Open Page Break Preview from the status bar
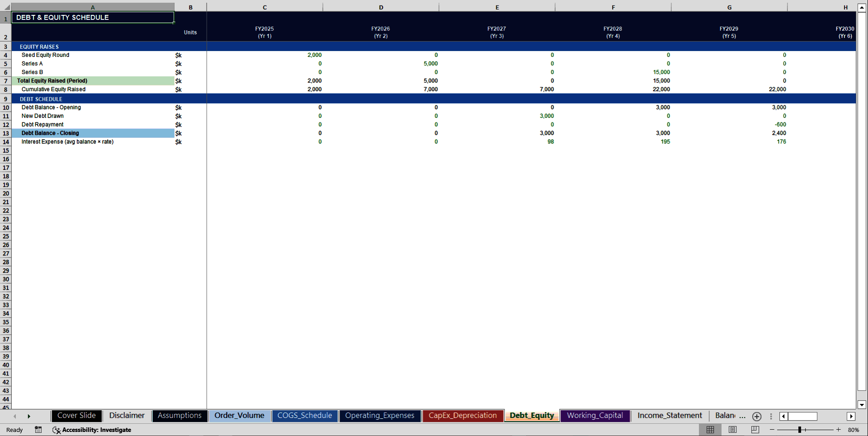Image resolution: width=868 pixels, height=436 pixels. pos(755,430)
